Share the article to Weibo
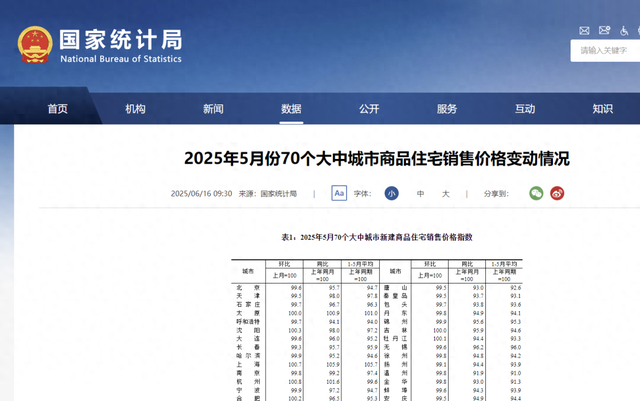The image size is (640, 401). pos(557,193)
